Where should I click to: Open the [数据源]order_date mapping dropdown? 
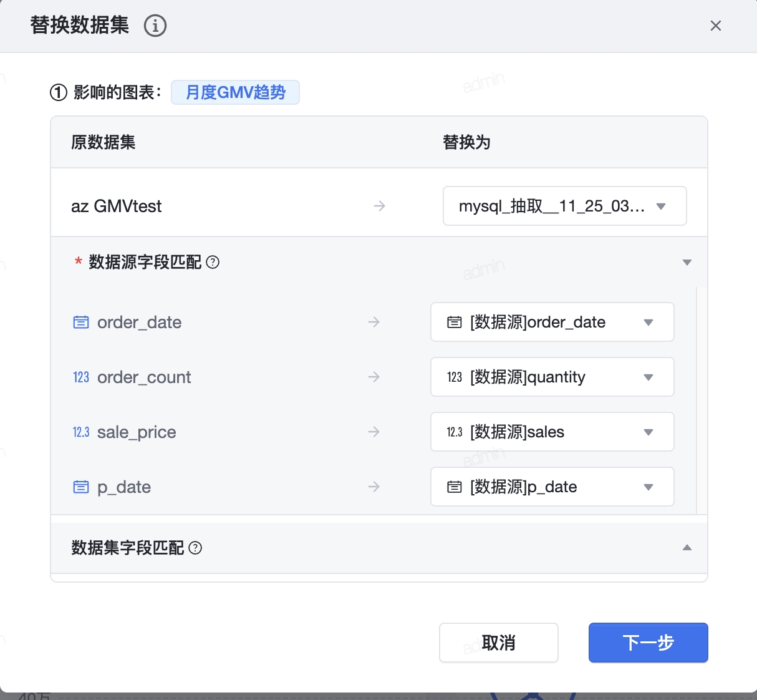point(552,323)
